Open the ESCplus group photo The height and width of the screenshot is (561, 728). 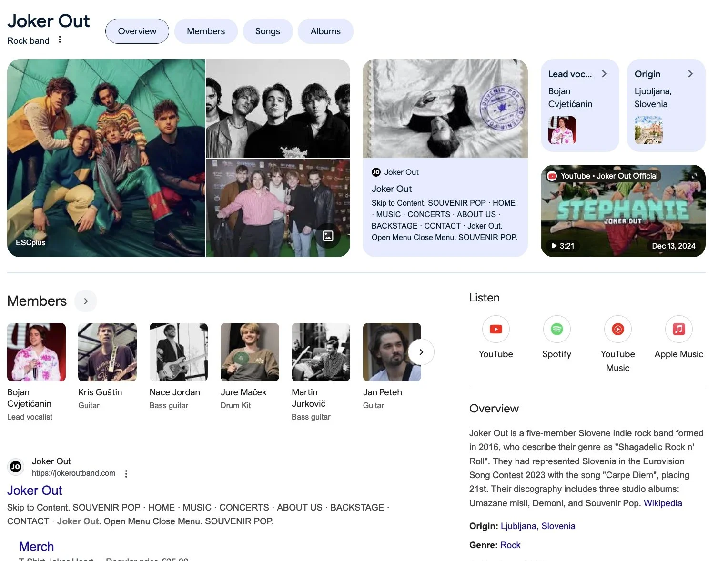point(106,158)
